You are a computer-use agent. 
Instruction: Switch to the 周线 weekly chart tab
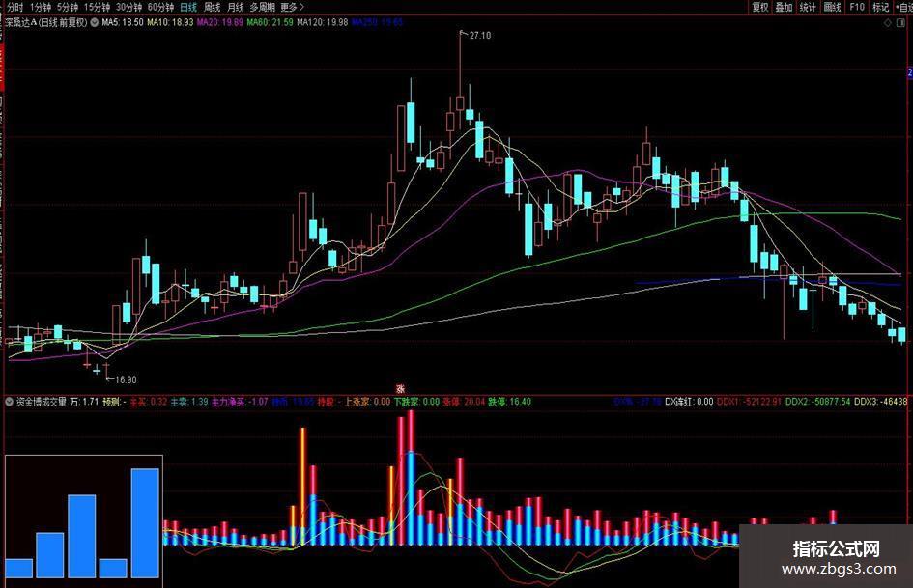coord(212,7)
